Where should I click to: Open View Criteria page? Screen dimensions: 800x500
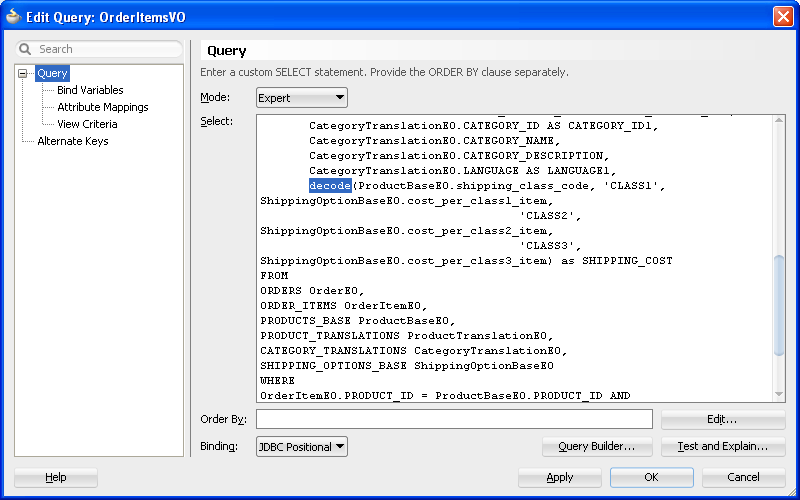(x=87, y=124)
